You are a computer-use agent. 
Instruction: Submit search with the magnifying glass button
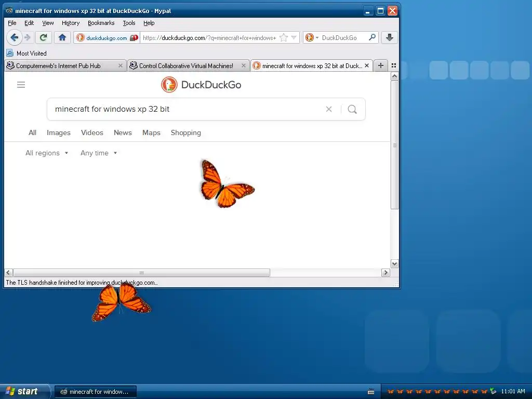click(x=352, y=109)
